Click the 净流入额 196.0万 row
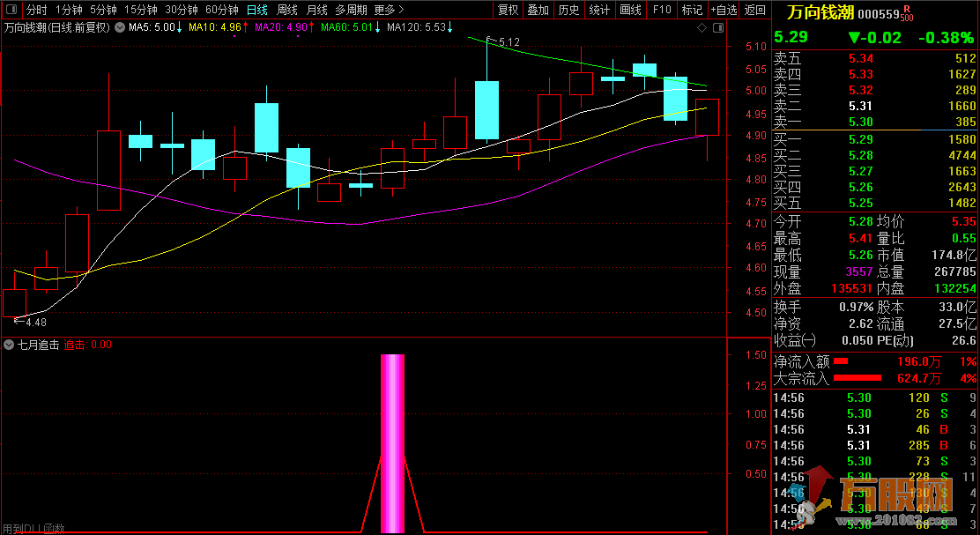The width and height of the screenshot is (980, 535). tap(875, 362)
